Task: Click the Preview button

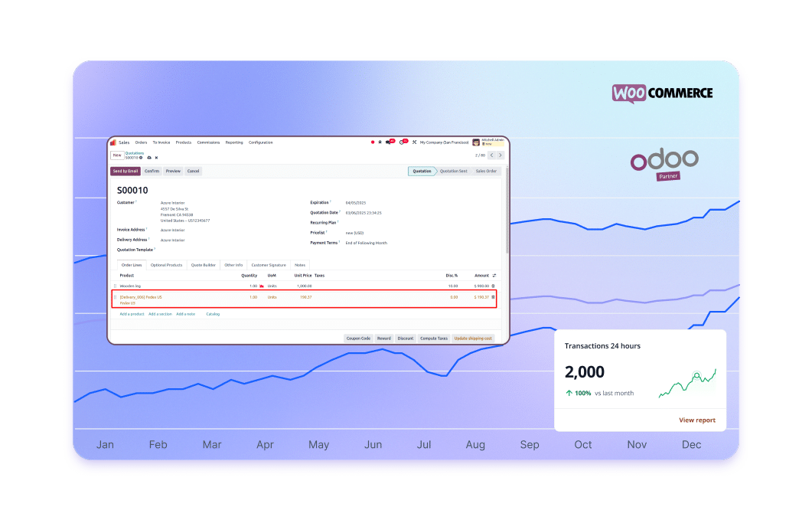Action: tap(173, 171)
